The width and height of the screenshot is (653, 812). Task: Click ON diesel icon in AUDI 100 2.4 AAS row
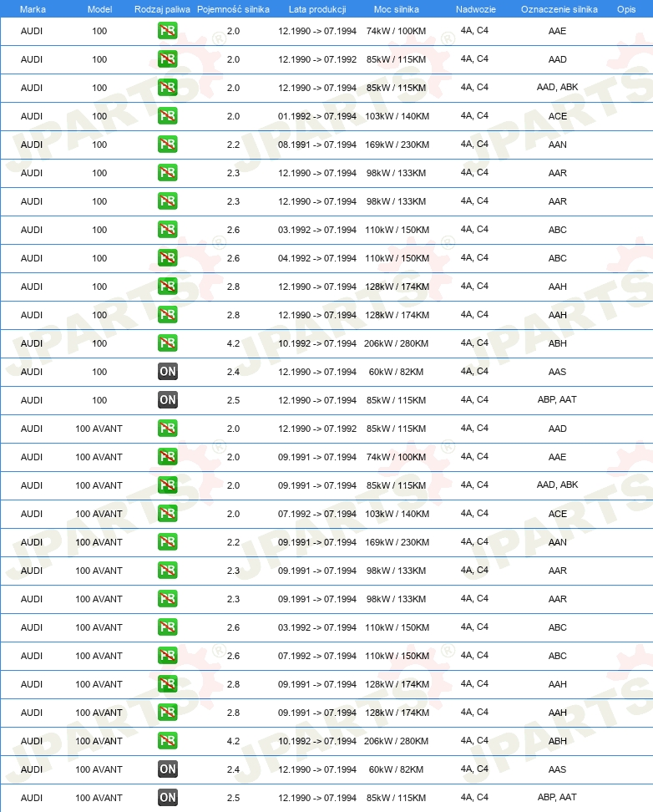167,371
